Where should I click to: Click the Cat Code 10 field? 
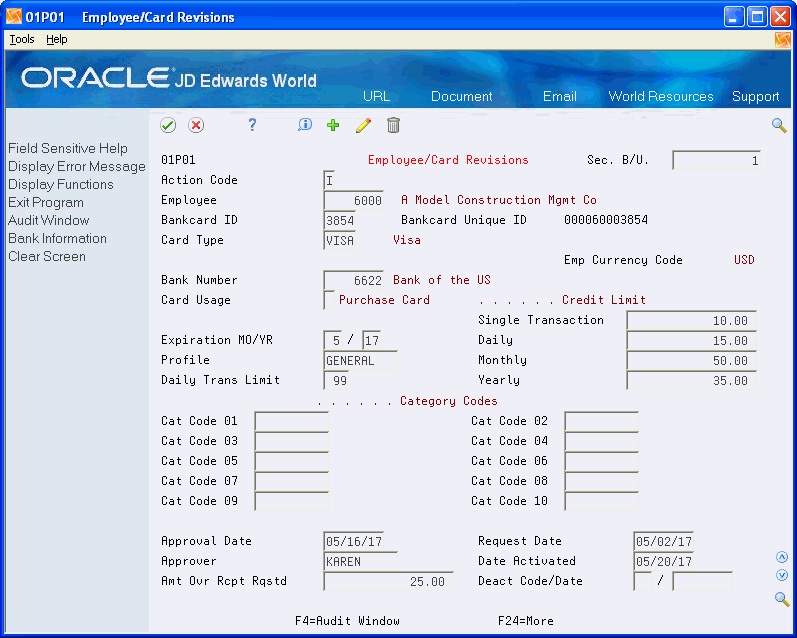[x=601, y=501]
